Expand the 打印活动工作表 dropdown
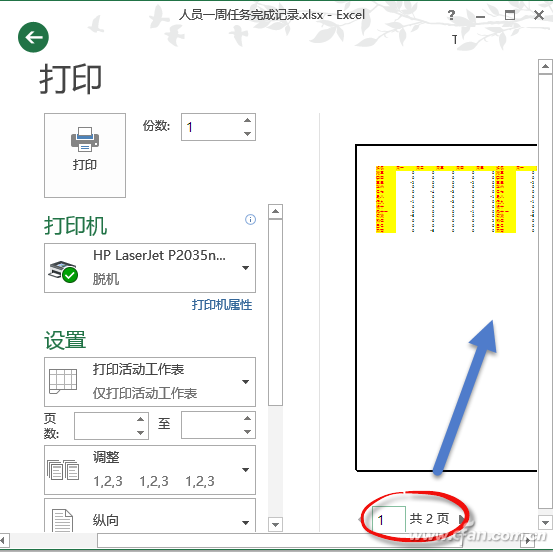553x552 pixels. 150,382
